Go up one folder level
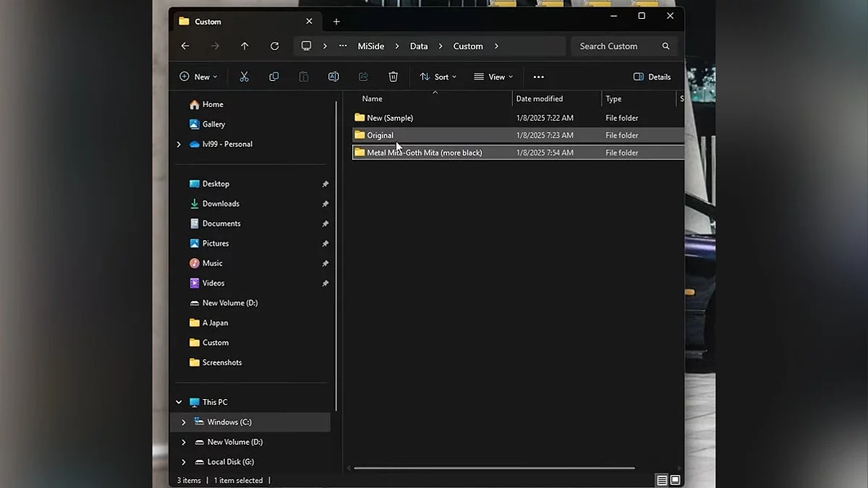868x488 pixels. [x=244, y=46]
